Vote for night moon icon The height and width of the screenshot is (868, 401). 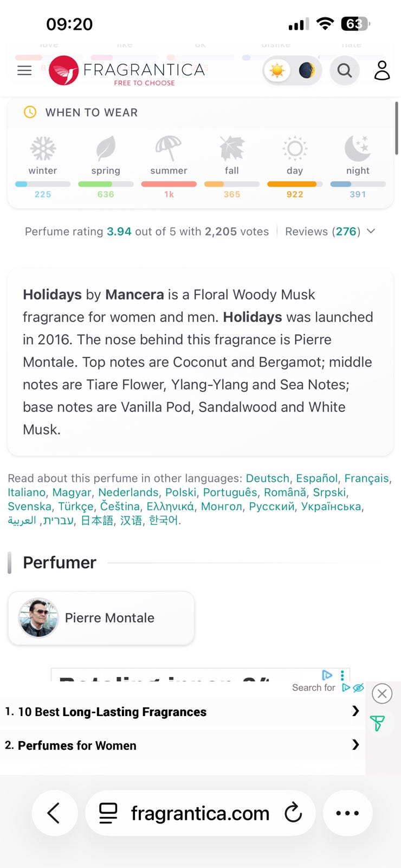coord(358,148)
